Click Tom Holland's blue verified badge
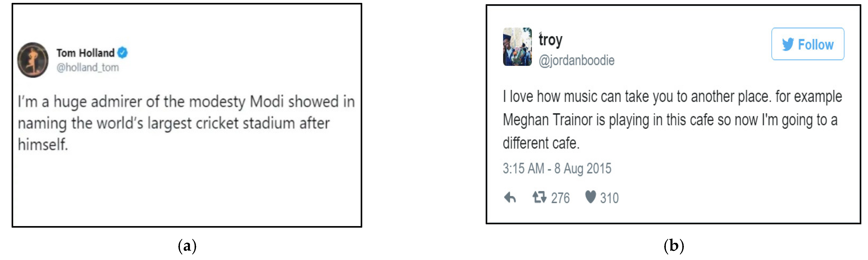This screenshot has height=260, width=868. click(x=122, y=52)
